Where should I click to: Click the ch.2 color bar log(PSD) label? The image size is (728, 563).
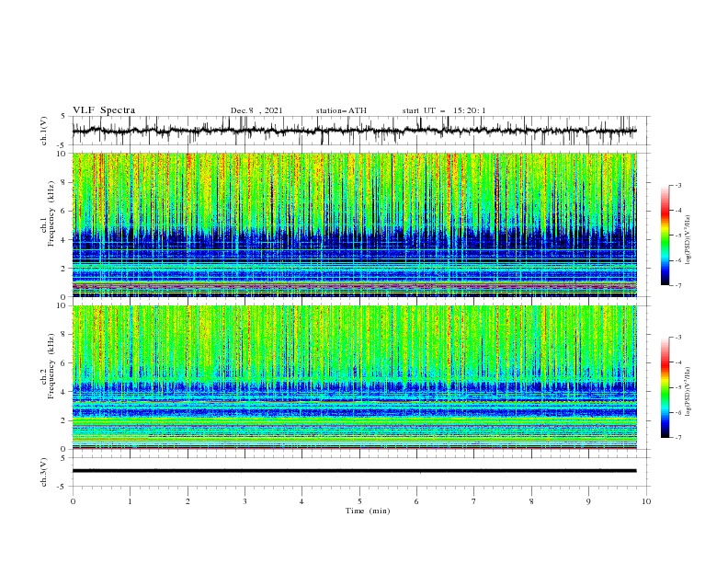[x=688, y=392]
